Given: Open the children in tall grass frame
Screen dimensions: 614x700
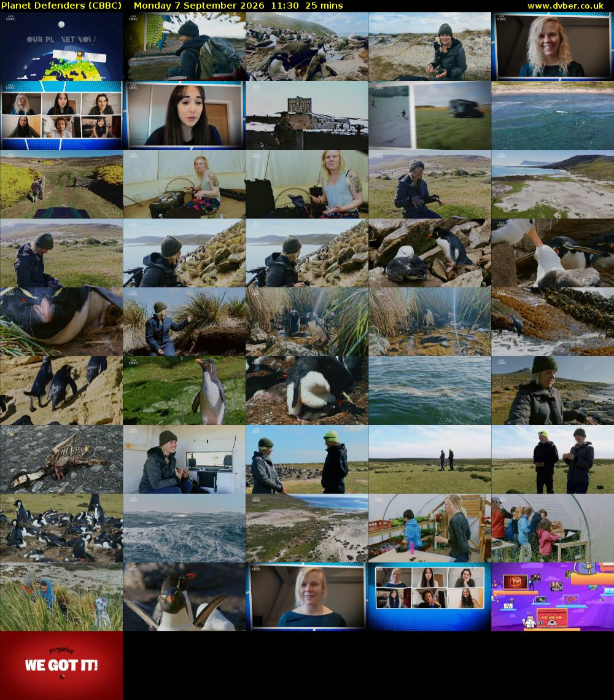Looking at the screenshot, I should pyautogui.click(x=61, y=596).
